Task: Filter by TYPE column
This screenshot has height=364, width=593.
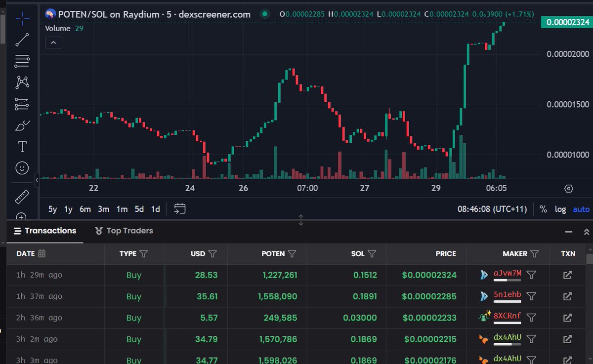Action: tap(144, 253)
